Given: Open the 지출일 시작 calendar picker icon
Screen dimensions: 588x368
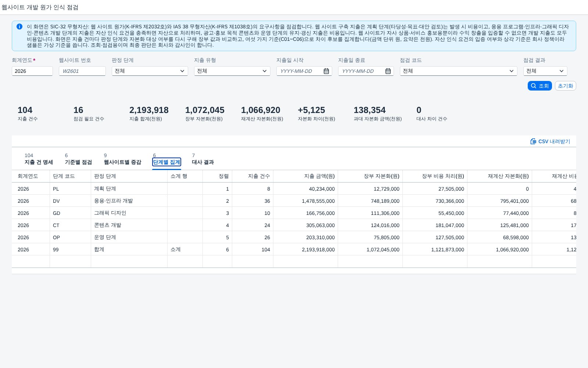Looking at the screenshot, I should 326,71.
